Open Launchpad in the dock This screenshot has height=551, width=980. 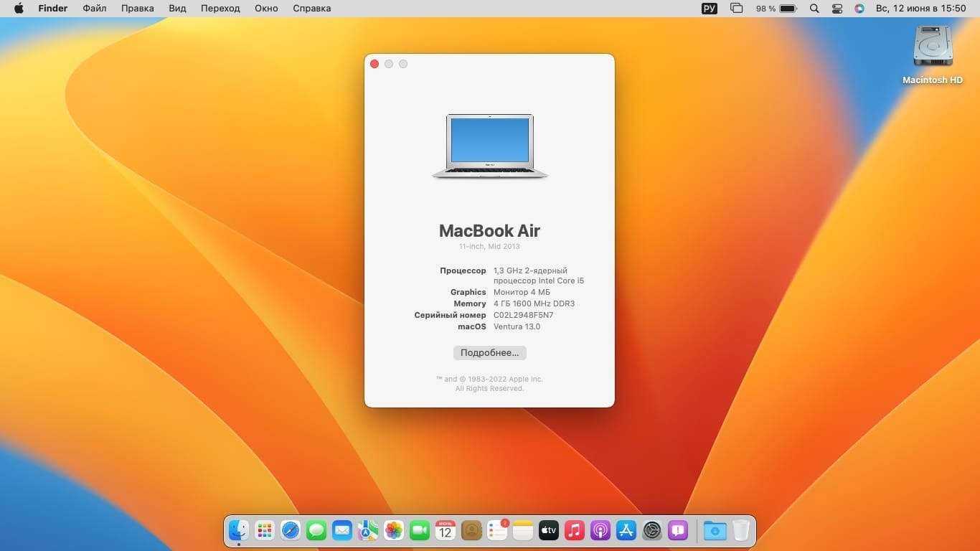coord(265,530)
